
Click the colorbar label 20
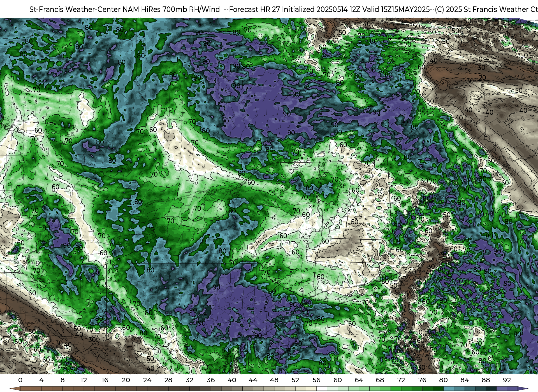(x=126, y=380)
